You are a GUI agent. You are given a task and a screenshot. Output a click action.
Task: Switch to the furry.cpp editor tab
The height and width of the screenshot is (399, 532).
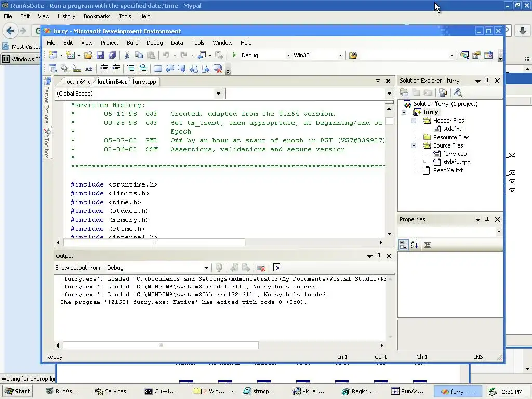pos(144,82)
